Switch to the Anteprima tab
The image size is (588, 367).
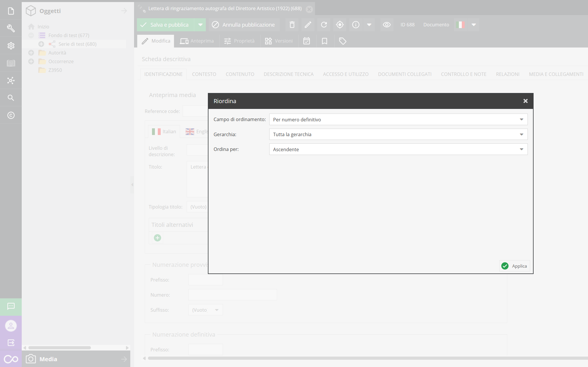pos(197,41)
